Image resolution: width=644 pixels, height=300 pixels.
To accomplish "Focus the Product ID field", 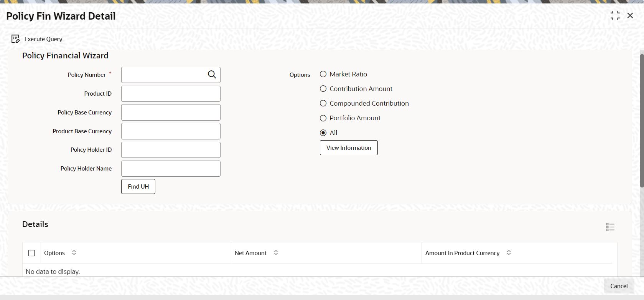I will coord(171,94).
